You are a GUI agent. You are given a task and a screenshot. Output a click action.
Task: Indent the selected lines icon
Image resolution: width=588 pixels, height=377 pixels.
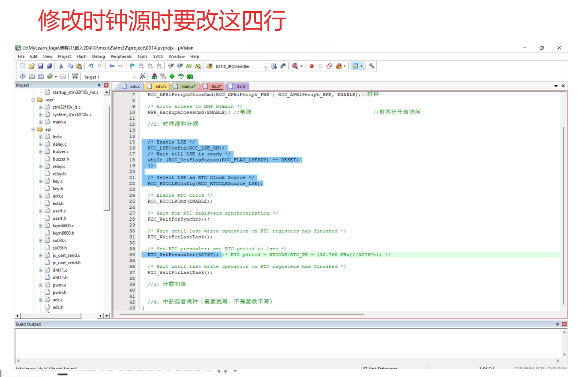(x=171, y=66)
